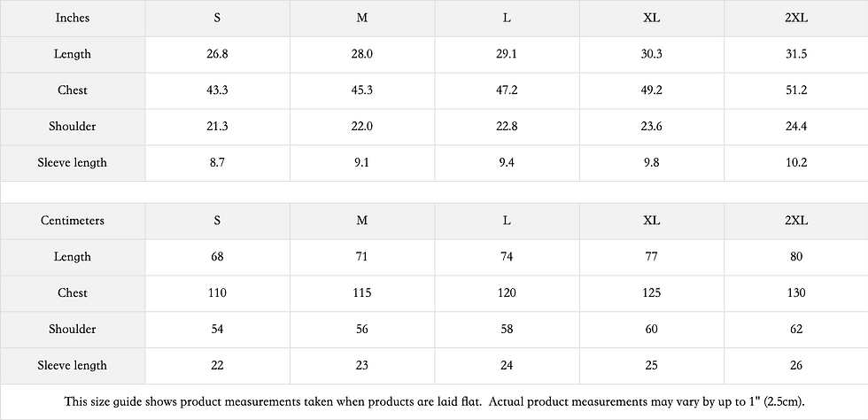Click the 22.8 shoulder value for size L

(x=507, y=127)
